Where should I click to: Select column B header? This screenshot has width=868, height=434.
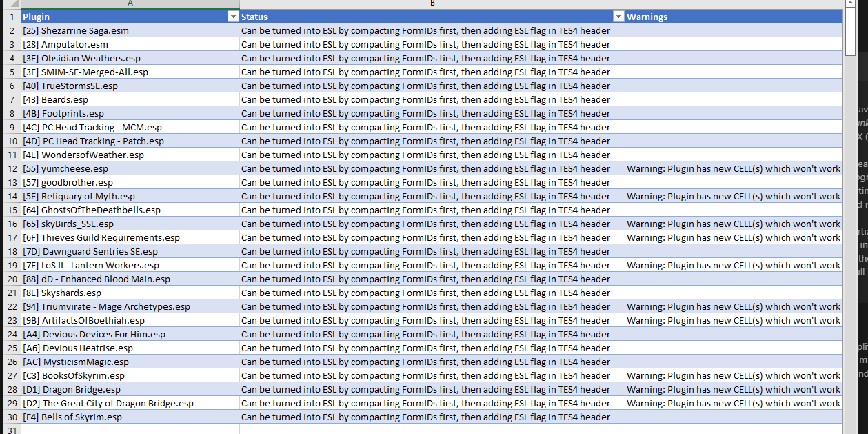432,4
